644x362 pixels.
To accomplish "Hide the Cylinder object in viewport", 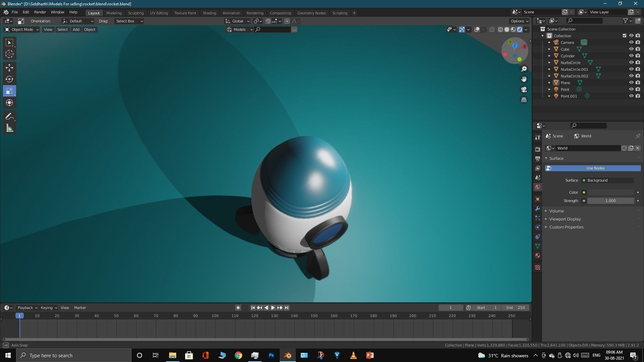I will (631, 56).
